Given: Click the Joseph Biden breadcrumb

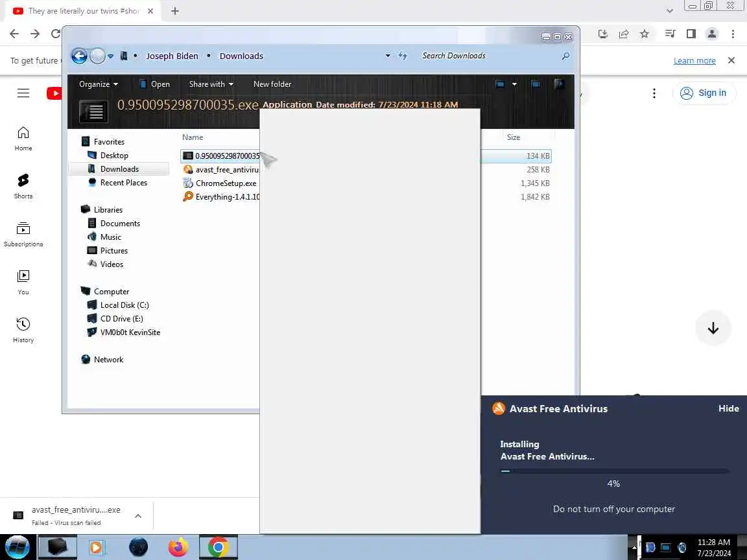Looking at the screenshot, I should pyautogui.click(x=172, y=56).
